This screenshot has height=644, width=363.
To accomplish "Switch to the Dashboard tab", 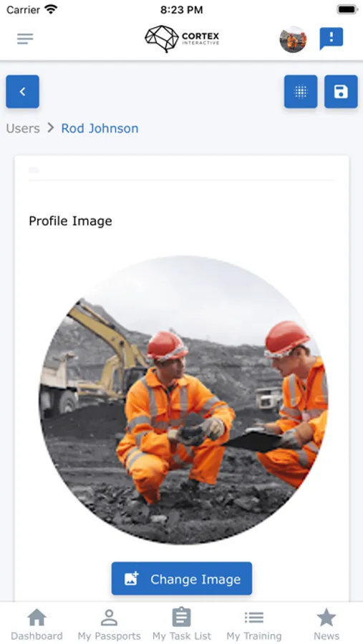I will pos(37,624).
